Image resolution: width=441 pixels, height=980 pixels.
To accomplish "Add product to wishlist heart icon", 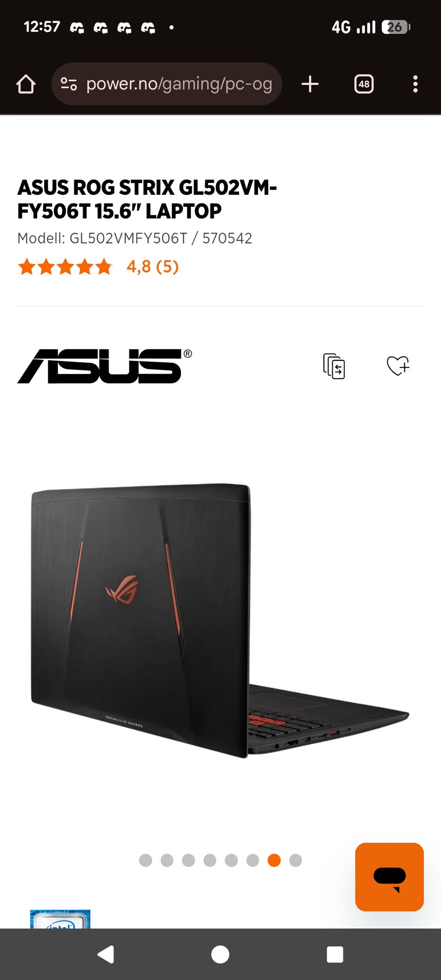I will click(x=398, y=366).
